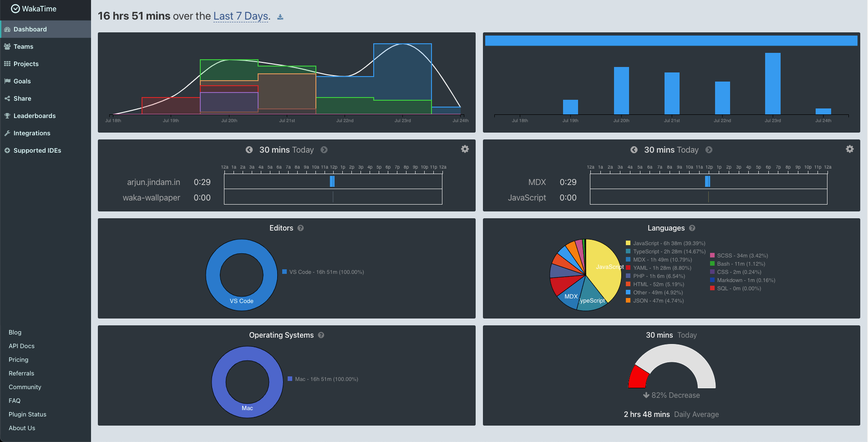The image size is (868, 442).
Task: Click the Goals flag icon
Action: pos(7,81)
